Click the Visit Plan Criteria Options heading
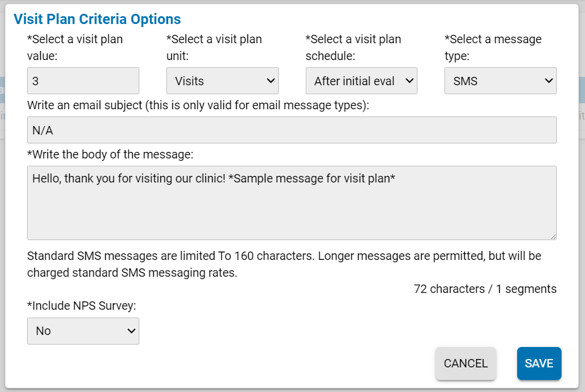 pos(97,19)
